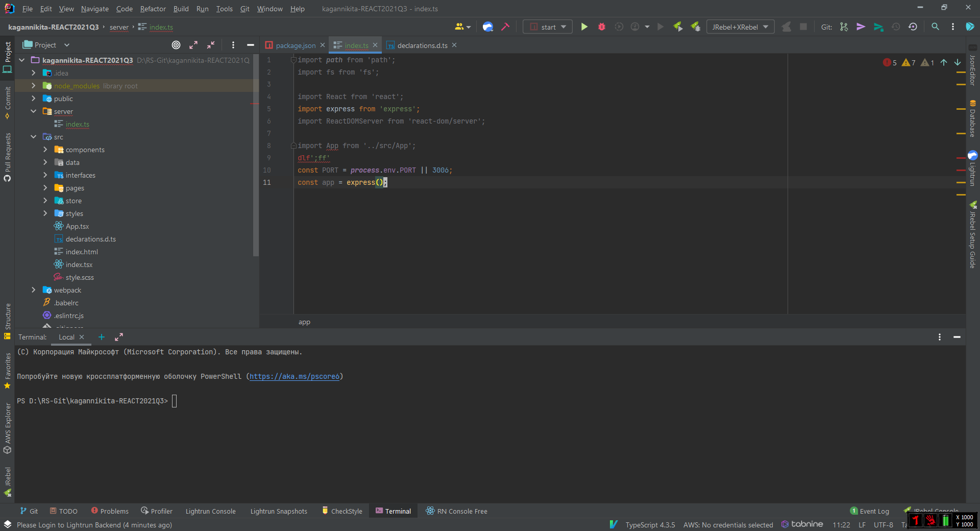
Task: Click the green Run button in the toolbar
Action: [x=584, y=27]
